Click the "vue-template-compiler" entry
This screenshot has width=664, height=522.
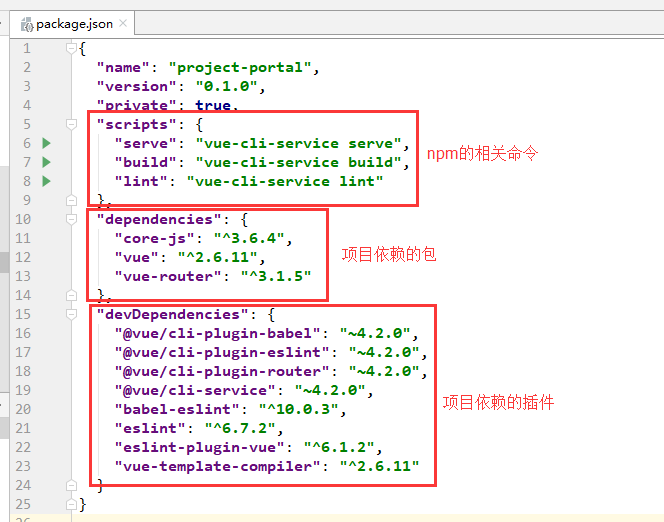point(218,467)
